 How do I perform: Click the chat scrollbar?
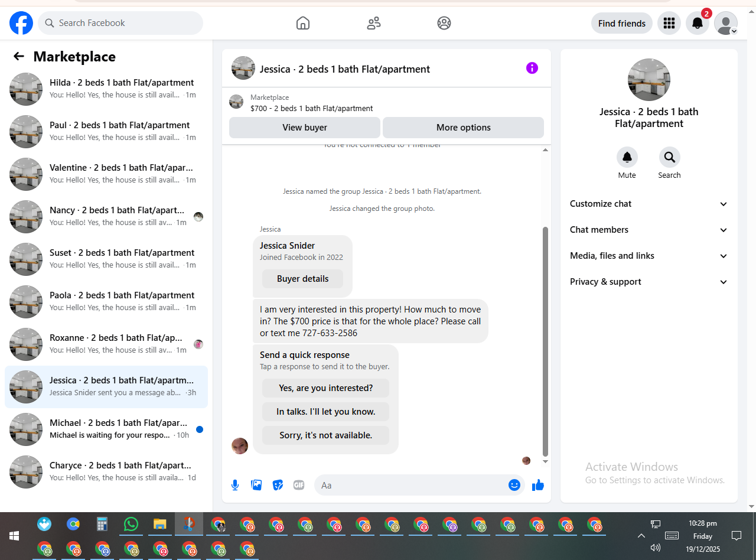545,341
